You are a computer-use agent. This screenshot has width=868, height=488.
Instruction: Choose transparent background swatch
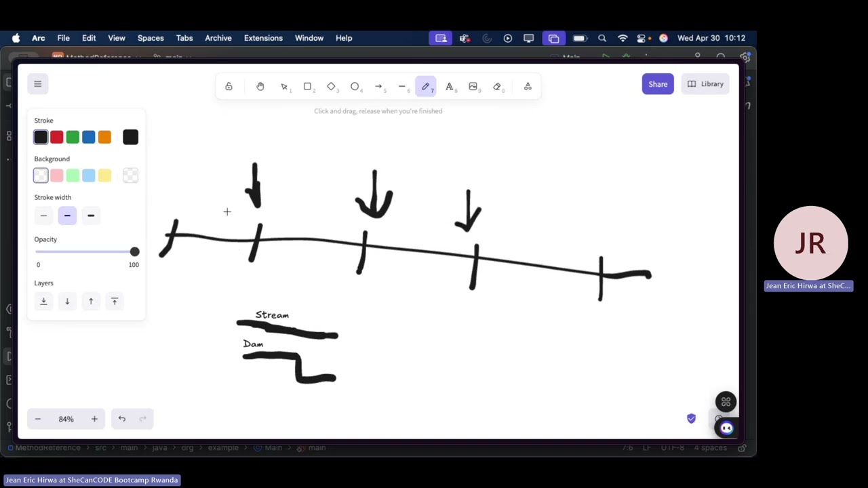point(41,176)
